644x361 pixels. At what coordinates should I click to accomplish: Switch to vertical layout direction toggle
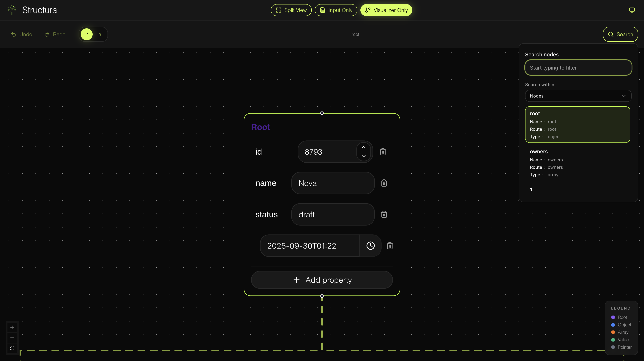[x=86, y=34]
